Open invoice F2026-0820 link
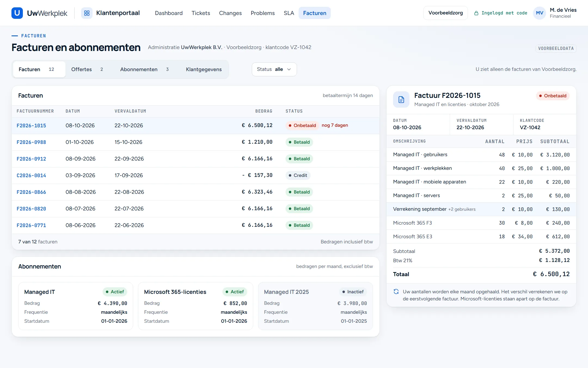The image size is (588, 368). click(31, 209)
